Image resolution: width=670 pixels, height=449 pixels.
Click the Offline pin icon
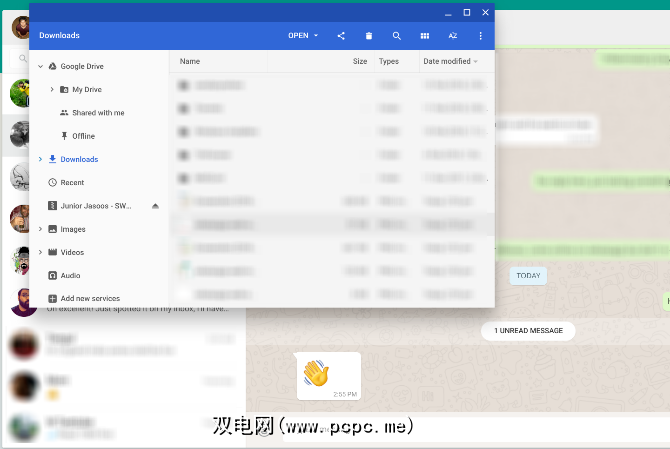tap(64, 136)
